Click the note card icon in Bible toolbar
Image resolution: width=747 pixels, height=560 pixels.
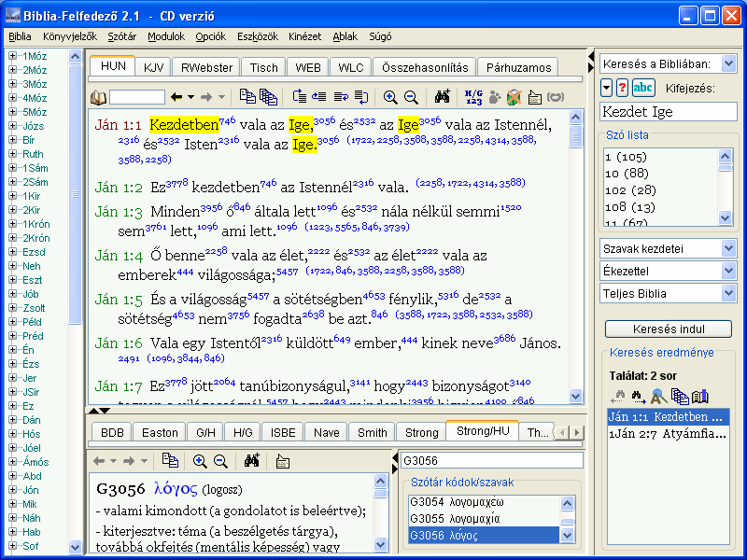[534, 98]
